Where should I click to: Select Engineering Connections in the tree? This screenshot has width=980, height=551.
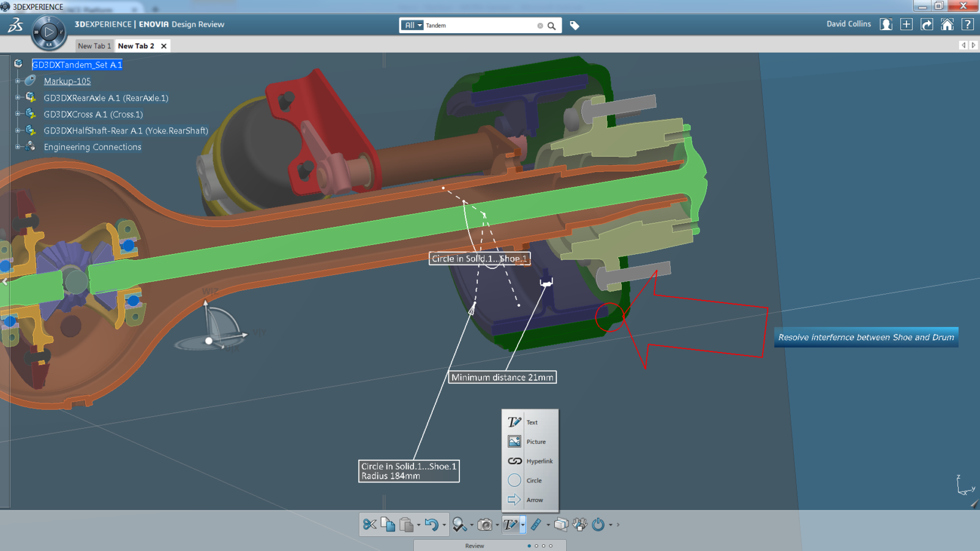point(92,147)
